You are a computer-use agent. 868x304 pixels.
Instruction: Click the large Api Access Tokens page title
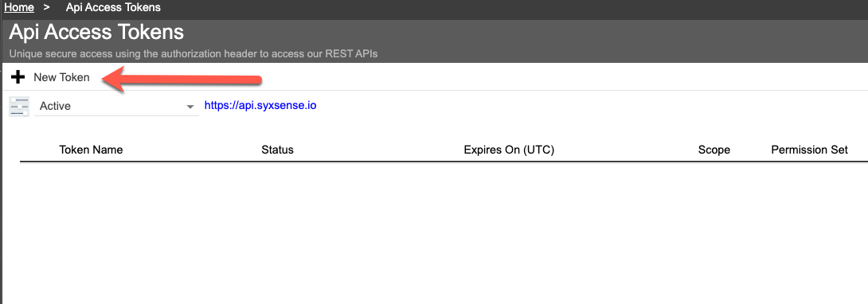(96, 32)
